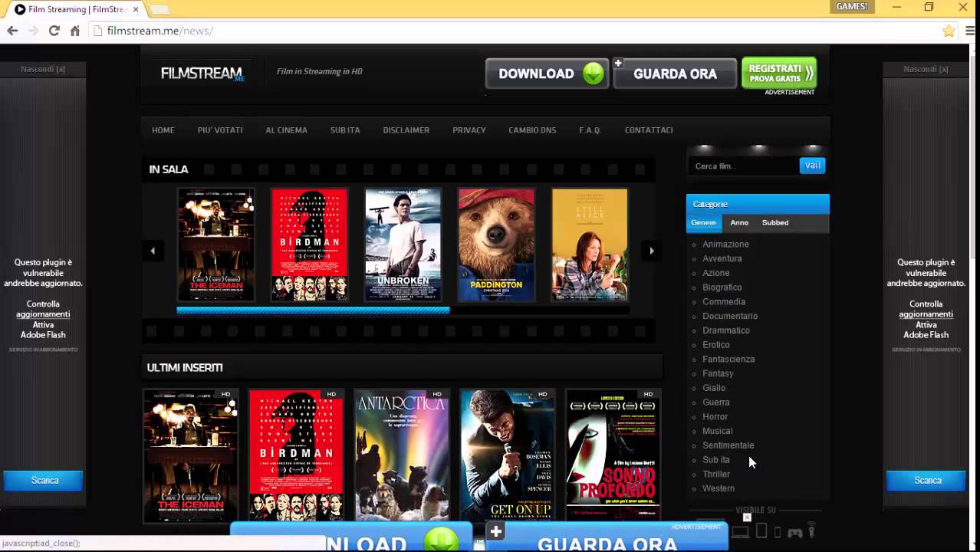This screenshot has height=552, width=980.
Task: Click left sidebar aggiornamenti link
Action: 43,314
